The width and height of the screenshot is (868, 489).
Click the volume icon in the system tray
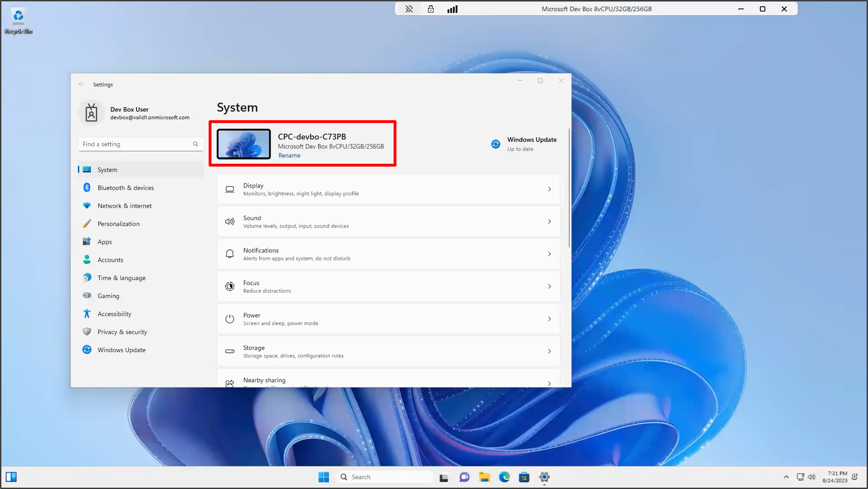click(x=812, y=477)
